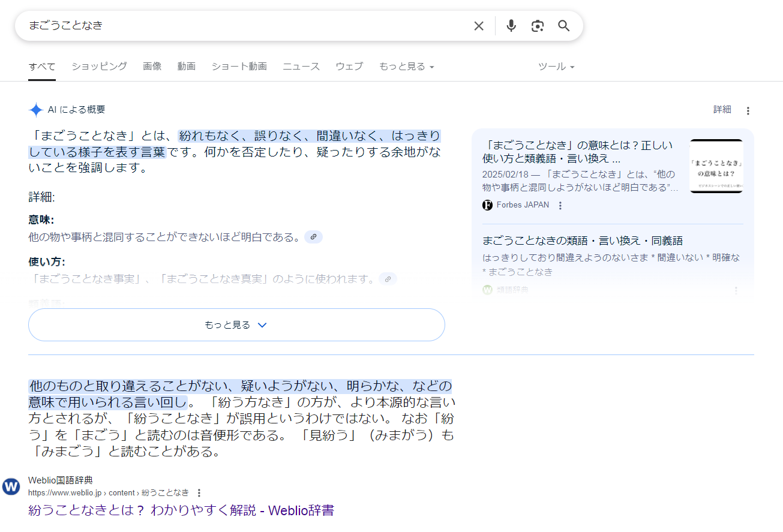Open source link icon beside 使い方 examples
This screenshot has width=783, height=532.
tap(388, 279)
